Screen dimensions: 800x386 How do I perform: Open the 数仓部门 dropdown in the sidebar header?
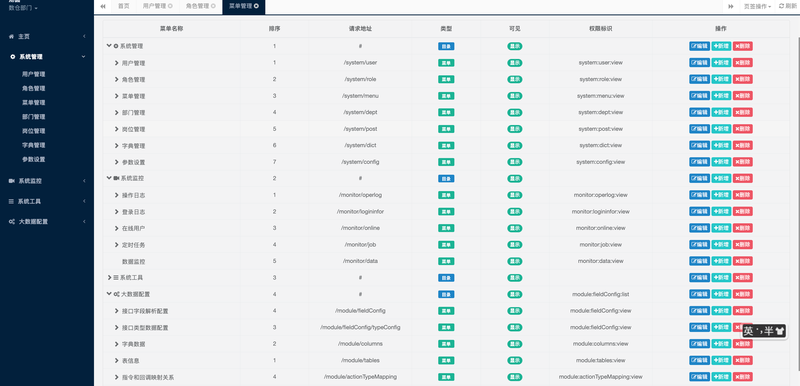(23, 8)
